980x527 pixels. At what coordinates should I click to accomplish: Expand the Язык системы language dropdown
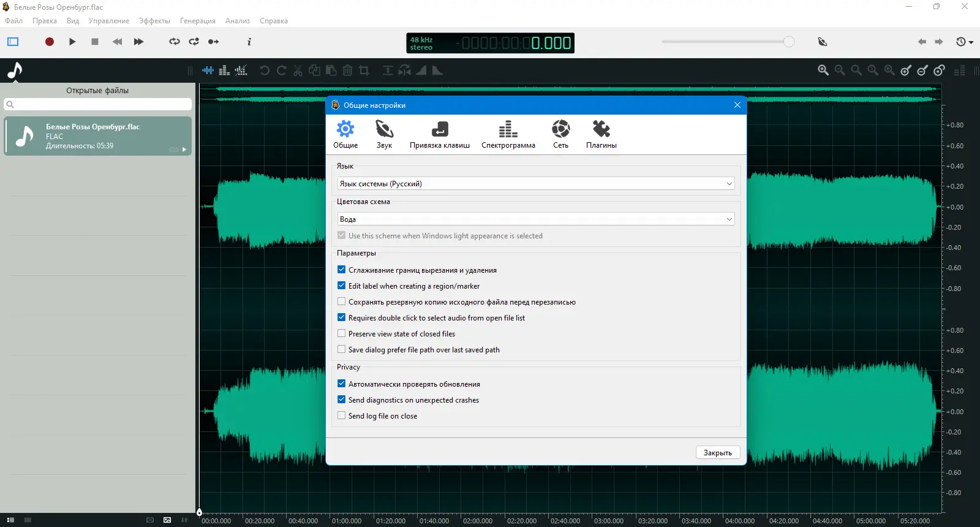pyautogui.click(x=535, y=184)
